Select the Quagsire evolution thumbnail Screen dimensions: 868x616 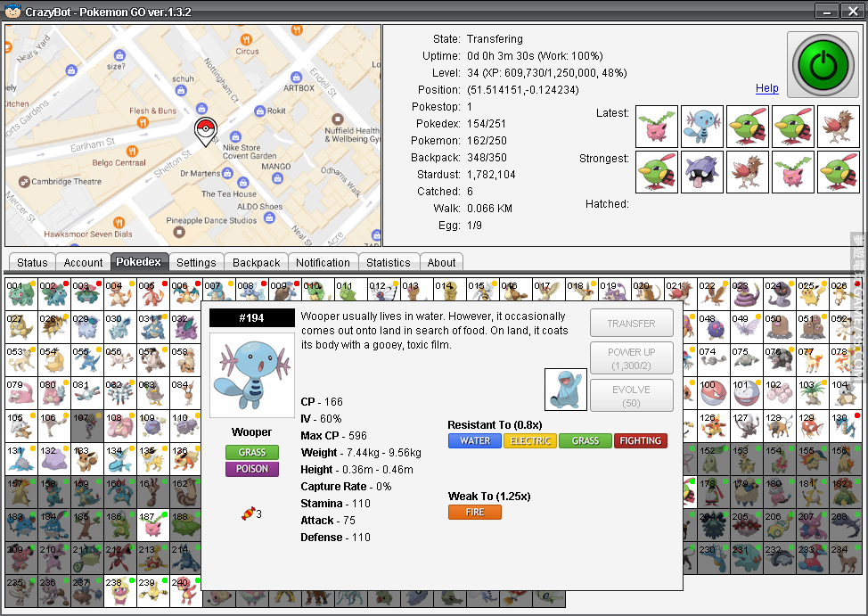coord(565,390)
